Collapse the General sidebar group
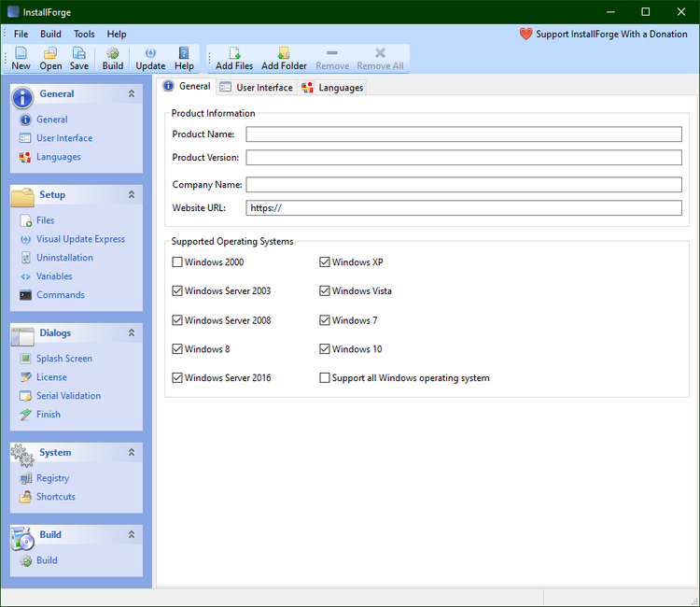This screenshot has width=700, height=607. [132, 93]
